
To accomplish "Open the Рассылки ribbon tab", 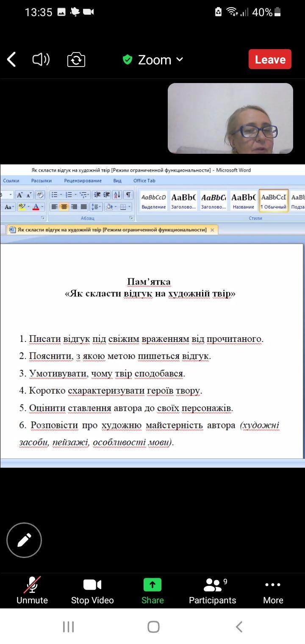I will tap(42, 180).
